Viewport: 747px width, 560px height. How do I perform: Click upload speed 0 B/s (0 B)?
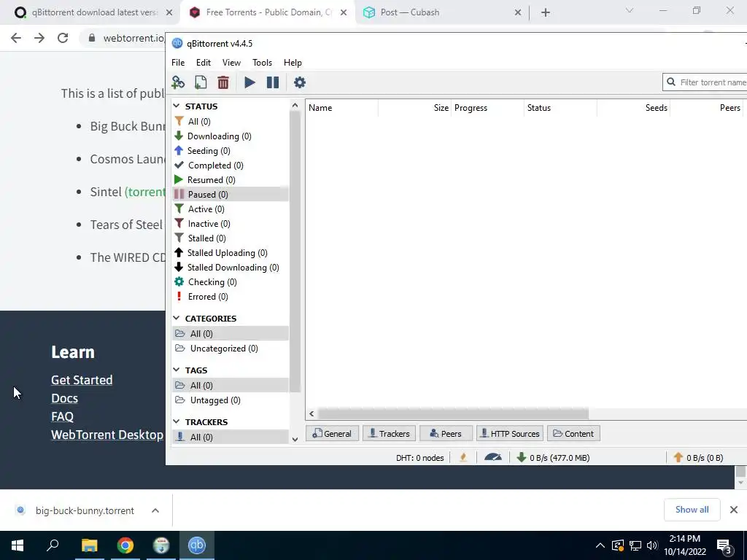(x=698, y=458)
